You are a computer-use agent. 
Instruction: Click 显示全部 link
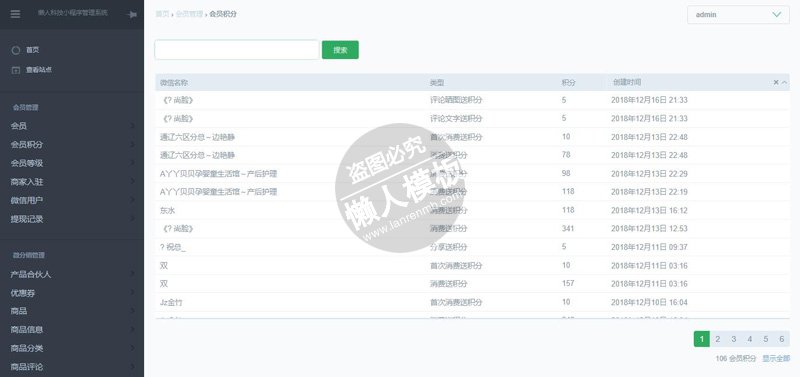click(x=776, y=359)
